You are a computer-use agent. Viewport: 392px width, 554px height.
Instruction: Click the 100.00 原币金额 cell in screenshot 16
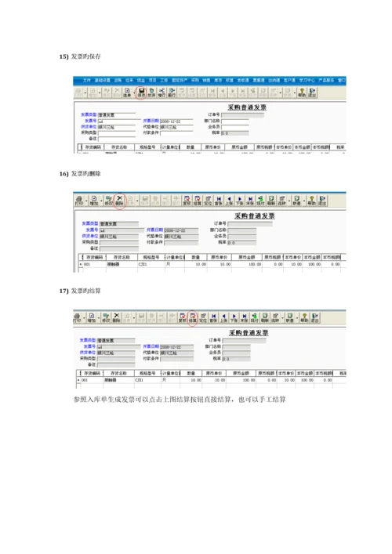coord(247,264)
